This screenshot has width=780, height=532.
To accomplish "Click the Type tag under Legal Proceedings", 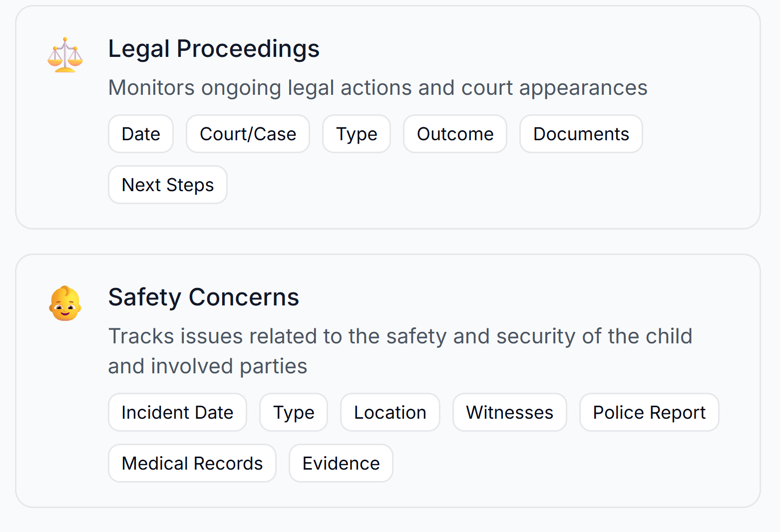I will coord(357,134).
